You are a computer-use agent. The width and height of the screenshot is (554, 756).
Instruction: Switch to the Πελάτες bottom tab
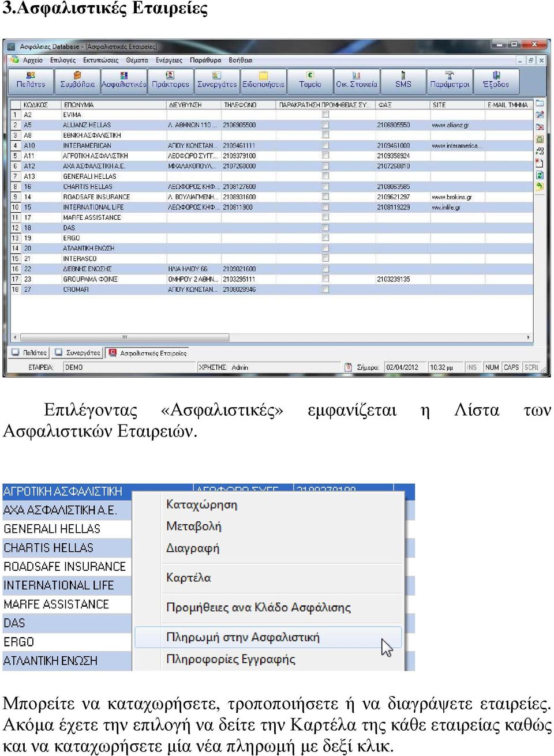29,352
